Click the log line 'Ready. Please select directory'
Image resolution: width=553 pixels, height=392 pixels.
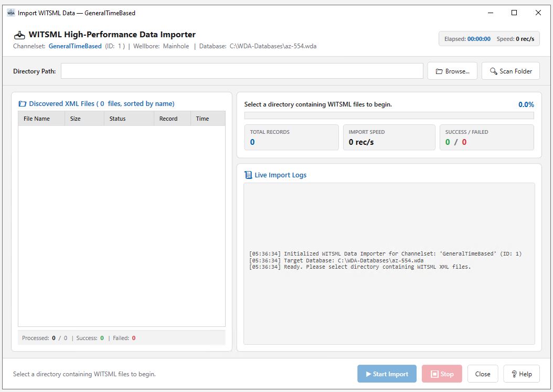pos(360,267)
